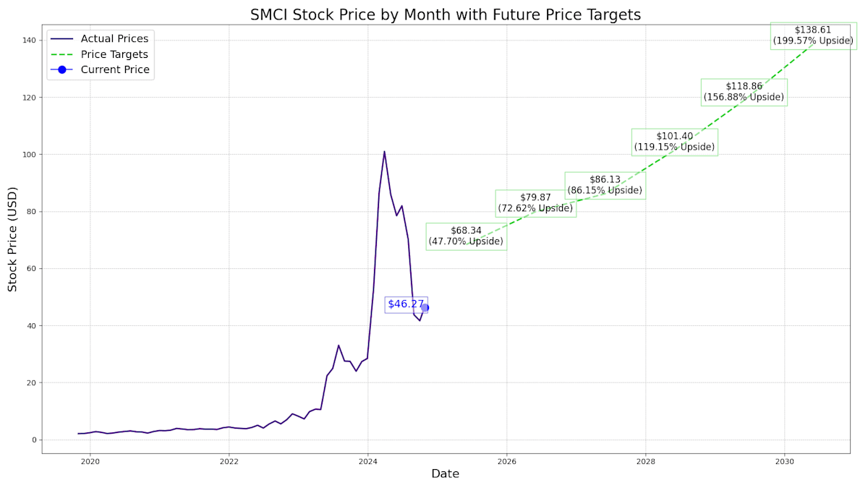The height and width of the screenshot is (488, 868).
Task: Click the Actual Prices line sample in legend
Action: pyautogui.click(x=61, y=39)
